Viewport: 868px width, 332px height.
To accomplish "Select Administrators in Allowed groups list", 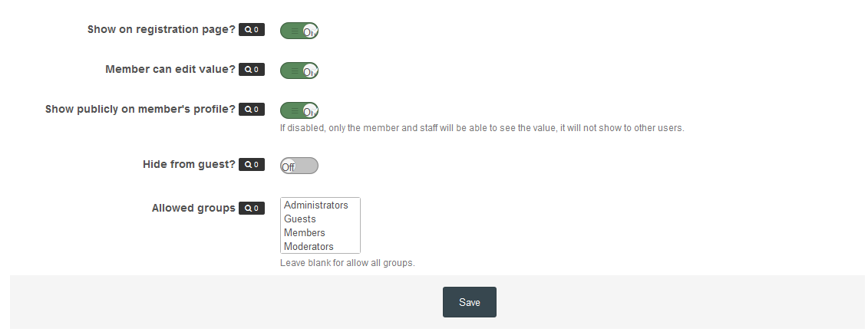I will pos(316,205).
